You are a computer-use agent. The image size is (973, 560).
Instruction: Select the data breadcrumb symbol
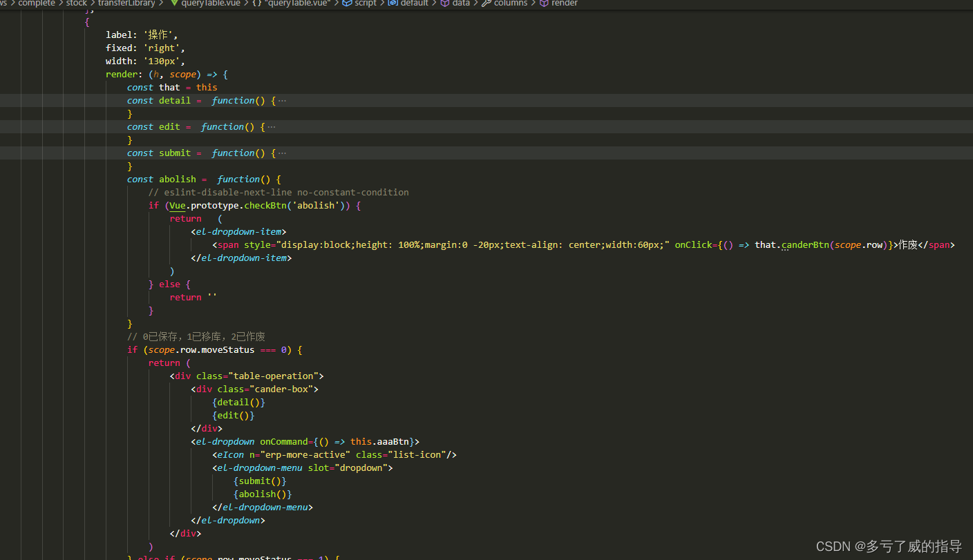point(455,3)
